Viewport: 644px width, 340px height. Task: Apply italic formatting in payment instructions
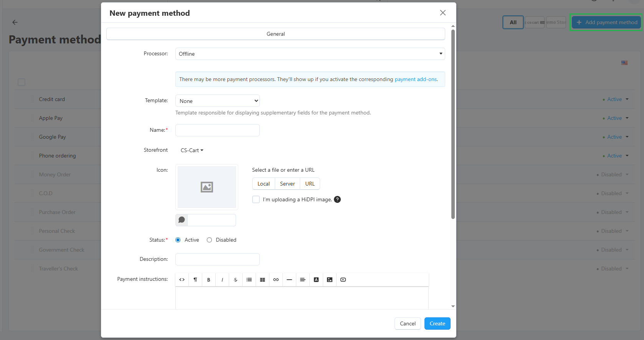[x=222, y=280]
